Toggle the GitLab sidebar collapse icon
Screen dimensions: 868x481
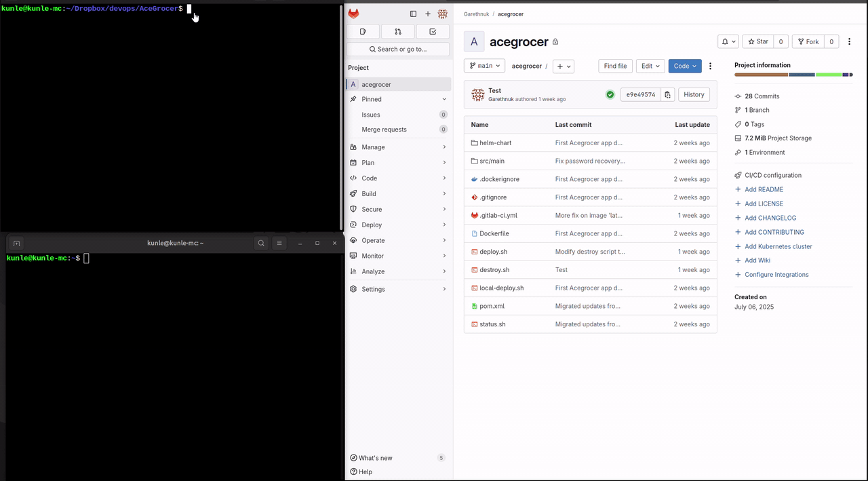pos(413,14)
